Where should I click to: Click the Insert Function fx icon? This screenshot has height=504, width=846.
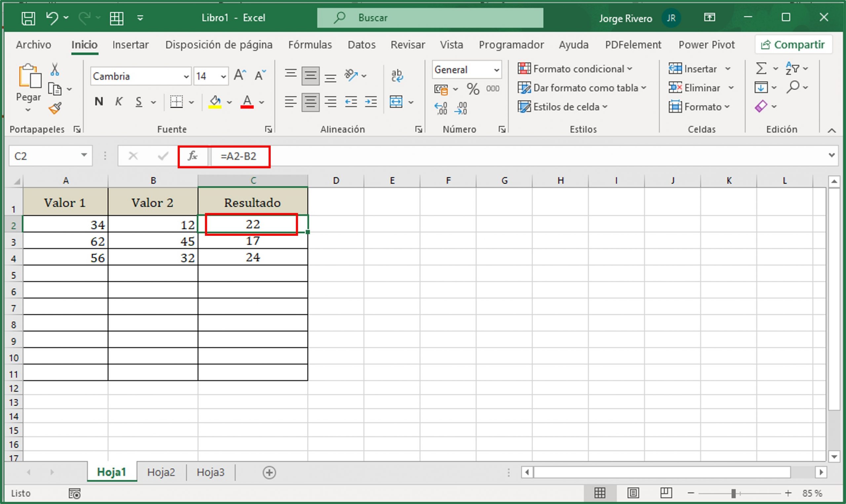pos(193,156)
